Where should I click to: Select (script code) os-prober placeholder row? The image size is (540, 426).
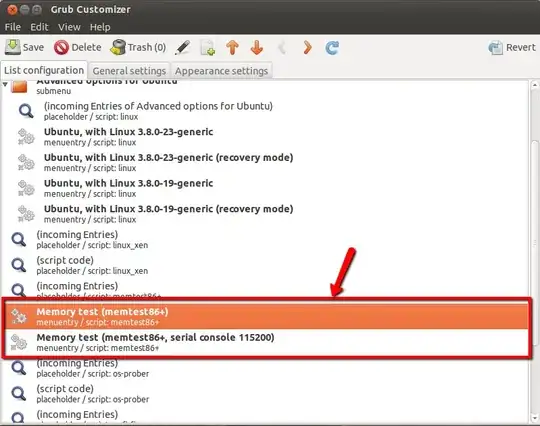(264, 394)
